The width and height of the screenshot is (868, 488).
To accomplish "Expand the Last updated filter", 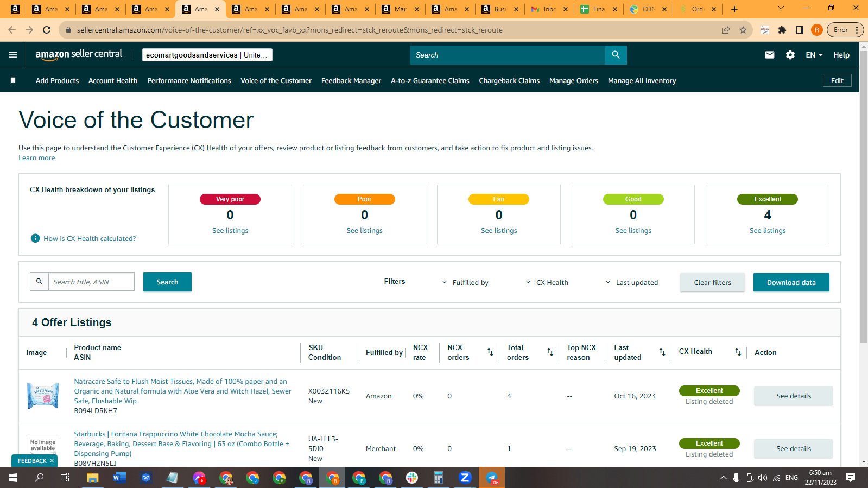I will click(x=632, y=282).
